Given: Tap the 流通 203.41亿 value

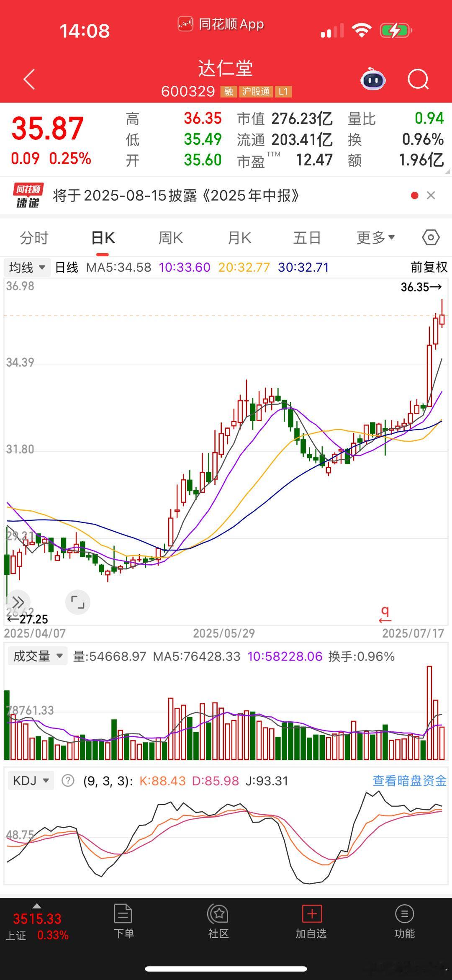Looking at the screenshot, I should click(x=302, y=139).
